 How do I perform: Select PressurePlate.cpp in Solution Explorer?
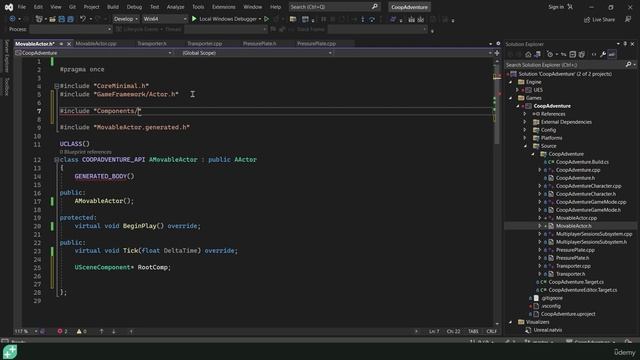[x=575, y=250]
